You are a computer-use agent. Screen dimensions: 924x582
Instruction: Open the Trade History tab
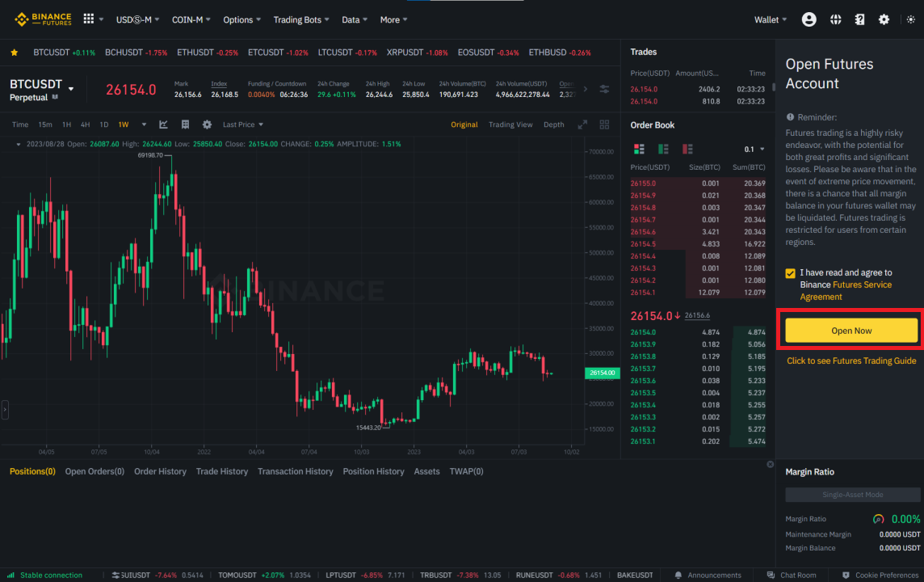(x=221, y=471)
